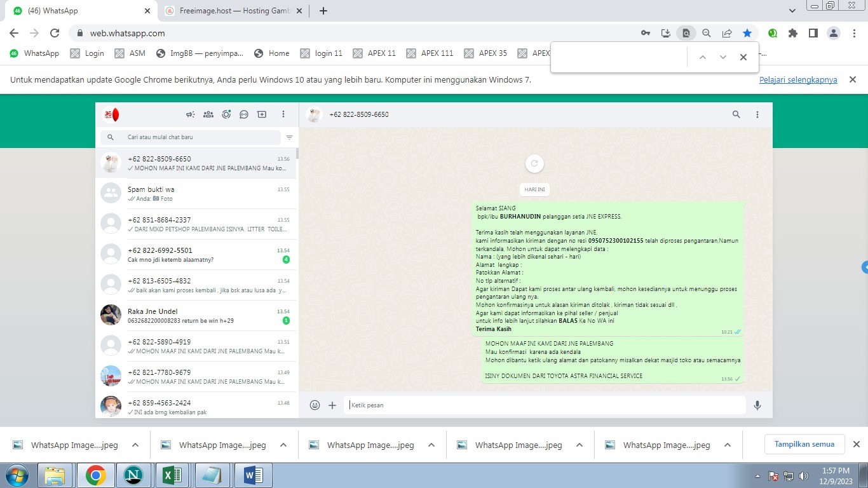Open chat +62 822-6992-5501

point(196,255)
